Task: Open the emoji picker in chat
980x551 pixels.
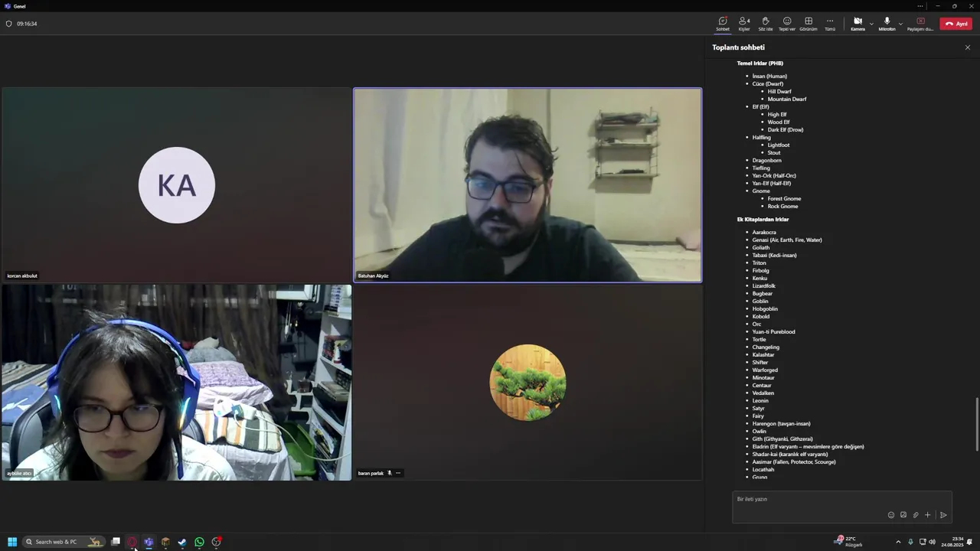Action: coord(890,515)
